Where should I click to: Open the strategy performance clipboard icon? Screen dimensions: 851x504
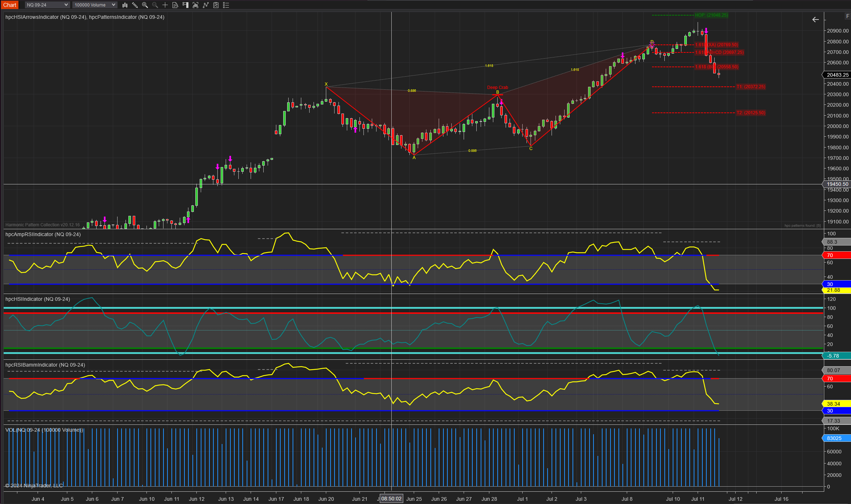[x=216, y=5]
